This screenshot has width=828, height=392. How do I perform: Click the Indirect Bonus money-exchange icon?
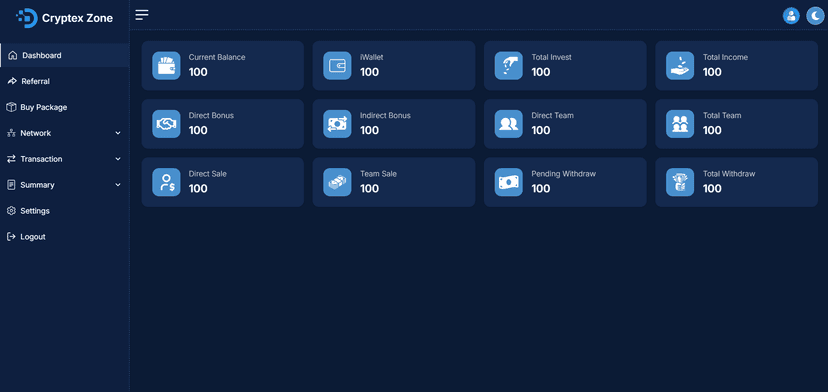pos(337,124)
